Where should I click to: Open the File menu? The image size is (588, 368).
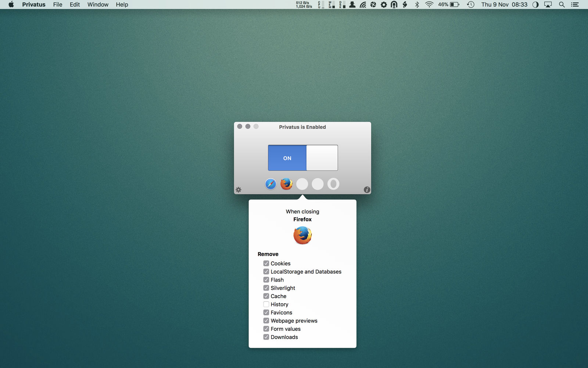coord(58,4)
